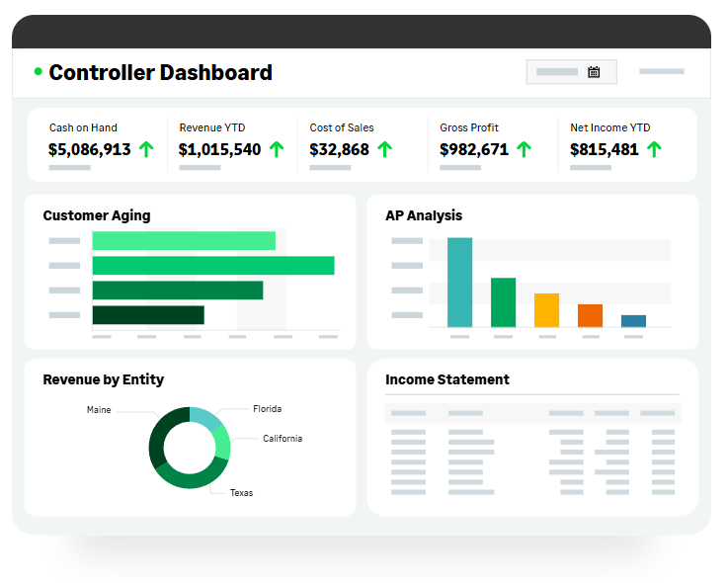Click the Income Statement heading
The image size is (728, 583).
point(447,379)
